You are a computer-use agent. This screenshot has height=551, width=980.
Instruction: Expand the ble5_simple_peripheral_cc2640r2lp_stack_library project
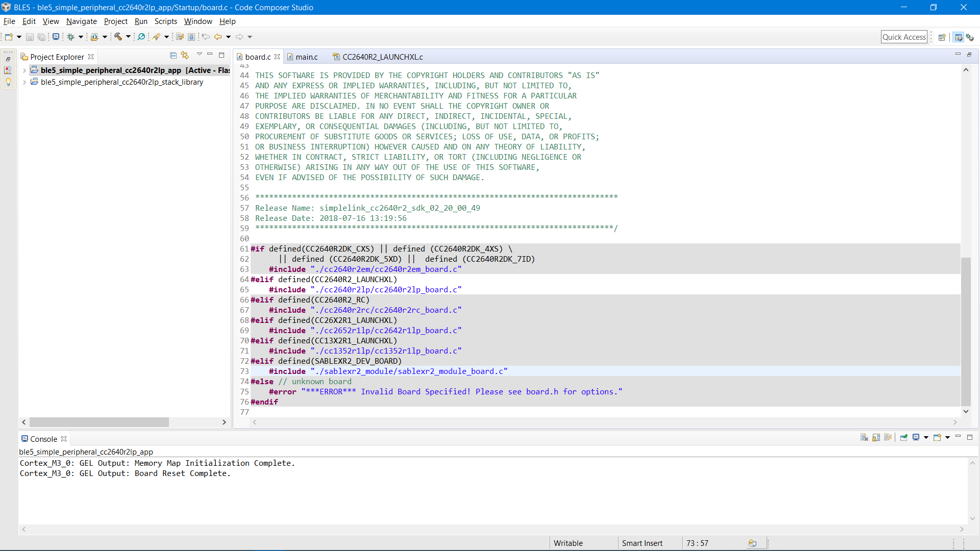click(x=24, y=82)
